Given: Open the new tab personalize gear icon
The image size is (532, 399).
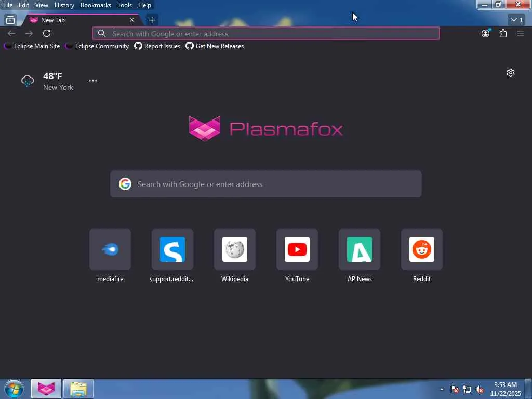Looking at the screenshot, I should [511, 73].
